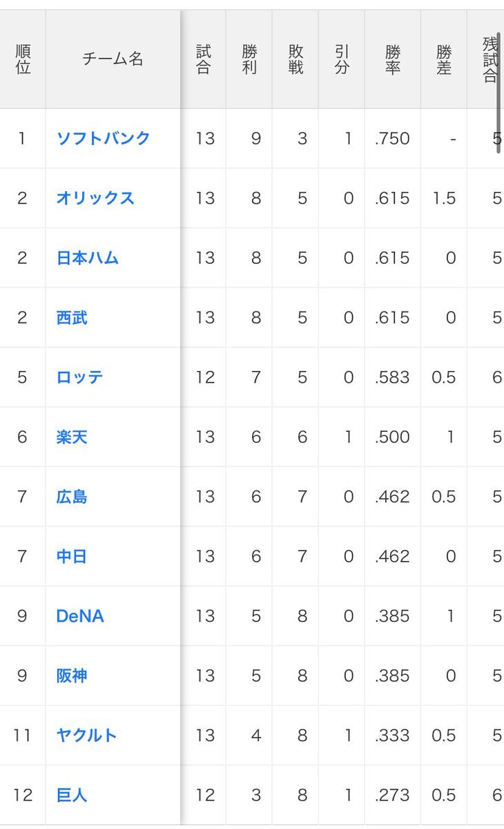Open the オリックス team link
The height and width of the screenshot is (829, 504).
click(x=95, y=198)
